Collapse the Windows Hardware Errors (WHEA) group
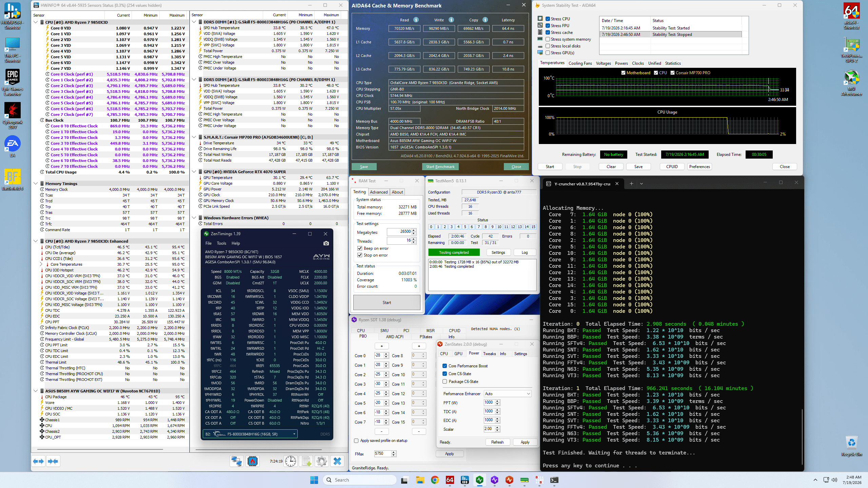The height and width of the screenshot is (488, 868). pos(194,218)
